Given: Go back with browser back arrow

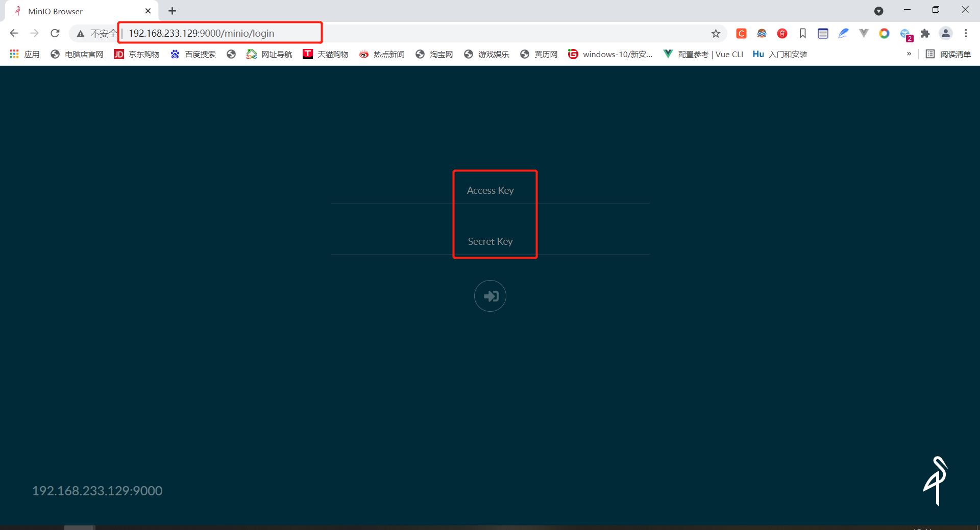Looking at the screenshot, I should coord(14,33).
